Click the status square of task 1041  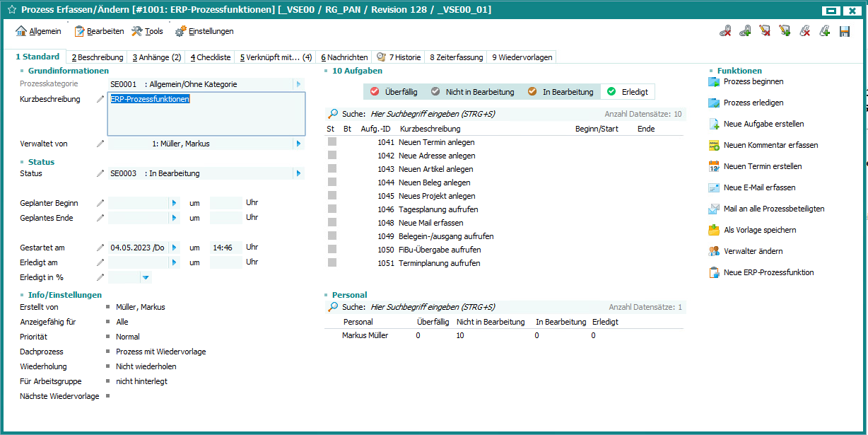(332, 142)
